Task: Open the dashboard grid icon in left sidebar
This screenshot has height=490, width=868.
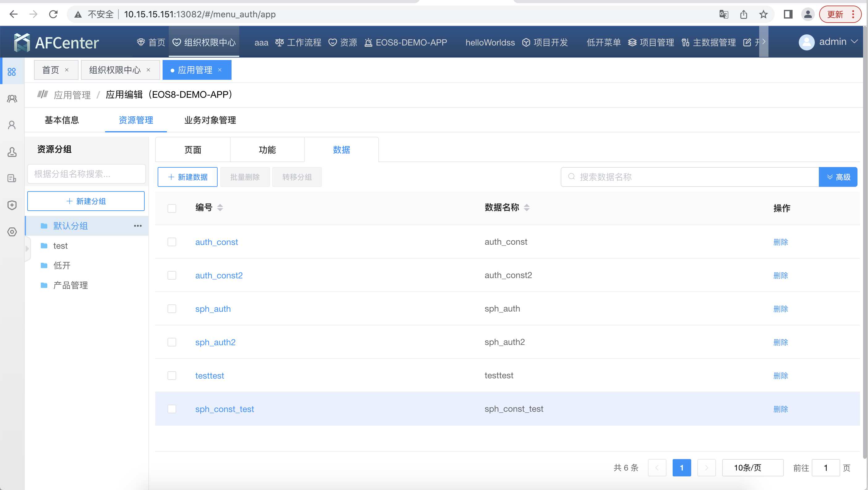Action: tap(12, 71)
